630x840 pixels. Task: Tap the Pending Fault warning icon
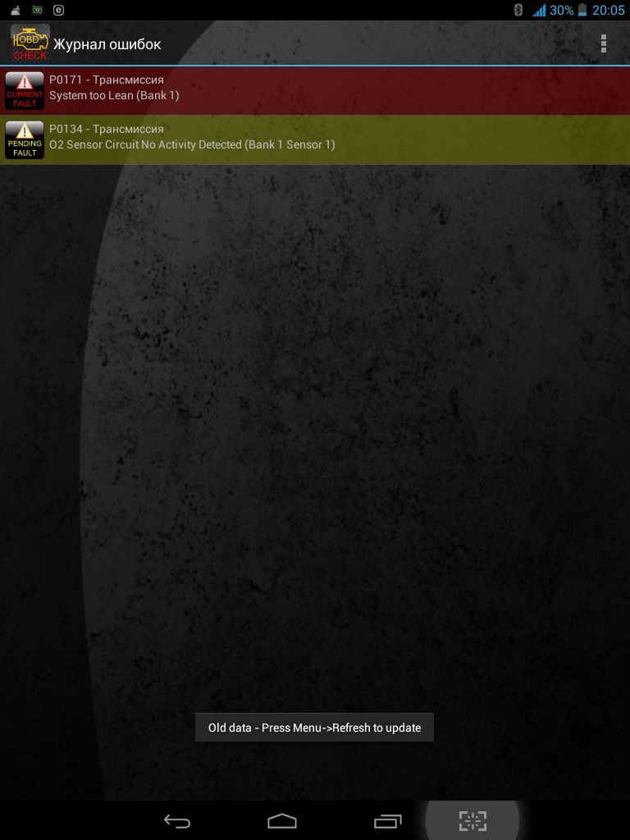[25, 139]
